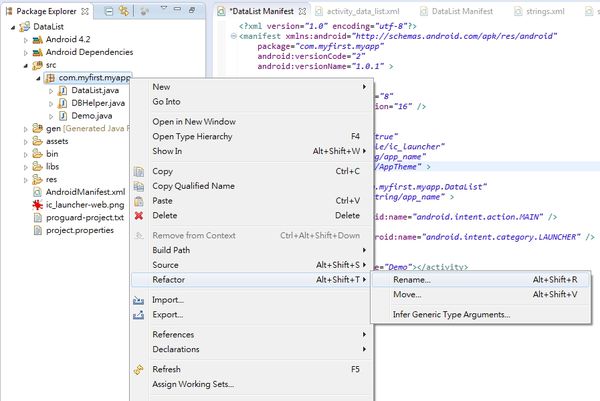Collapse the DataList project node
This screenshot has height=401, width=600.
point(13,27)
